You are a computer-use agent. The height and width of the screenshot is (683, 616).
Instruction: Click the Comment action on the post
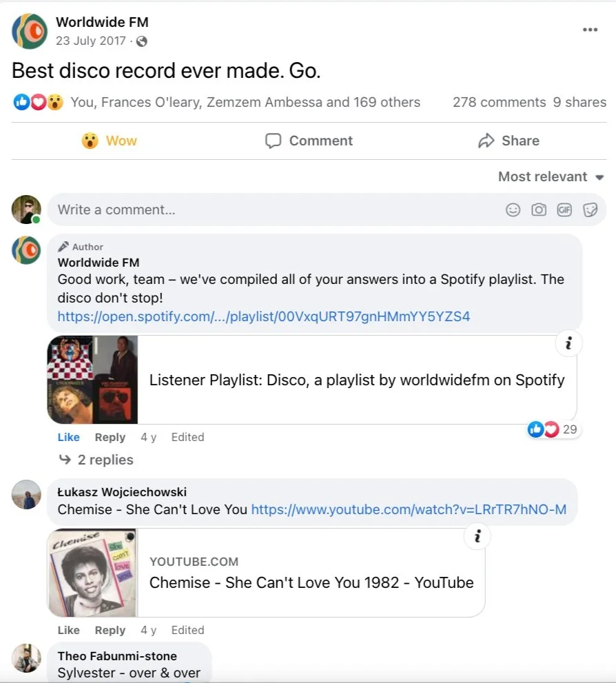[x=309, y=141]
